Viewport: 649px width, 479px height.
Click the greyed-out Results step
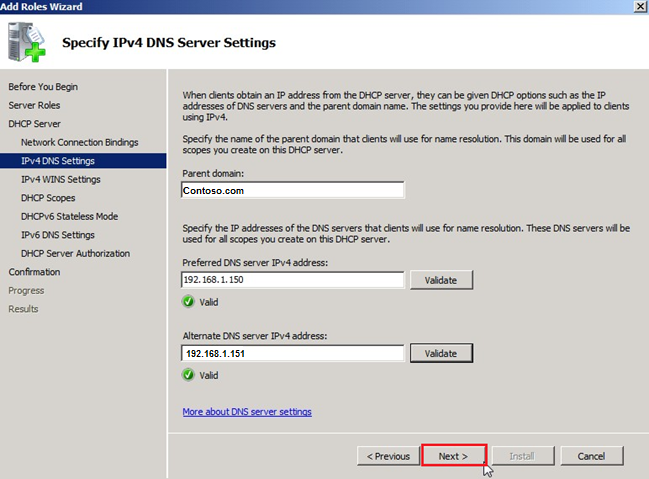(x=23, y=309)
